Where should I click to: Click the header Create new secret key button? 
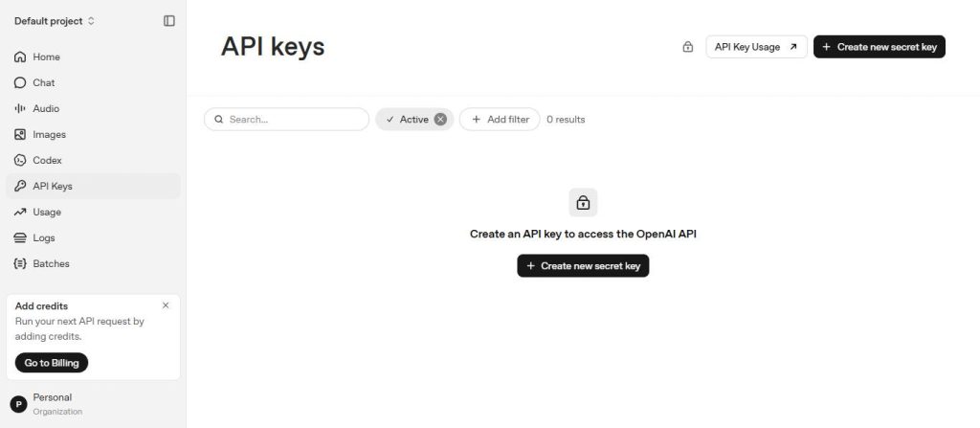pos(880,47)
